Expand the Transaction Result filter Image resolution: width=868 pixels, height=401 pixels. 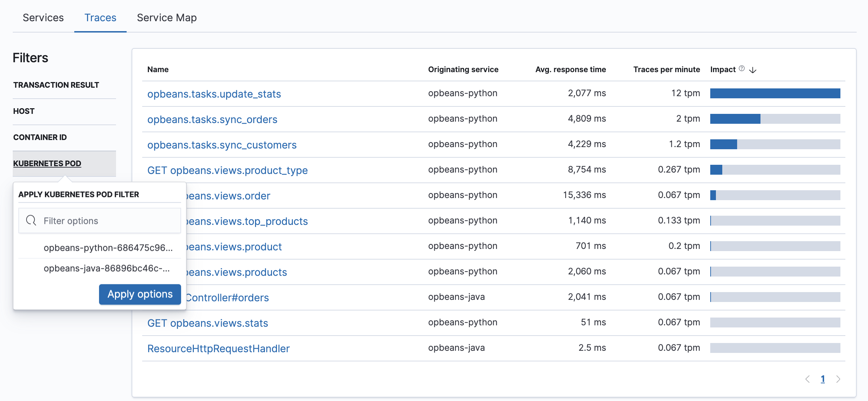[x=56, y=85]
